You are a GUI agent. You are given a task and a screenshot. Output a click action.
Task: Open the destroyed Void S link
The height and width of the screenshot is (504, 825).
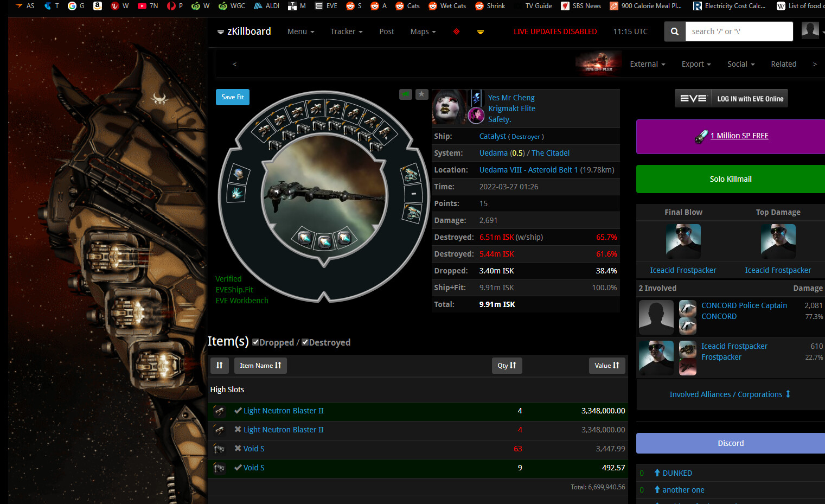254,449
